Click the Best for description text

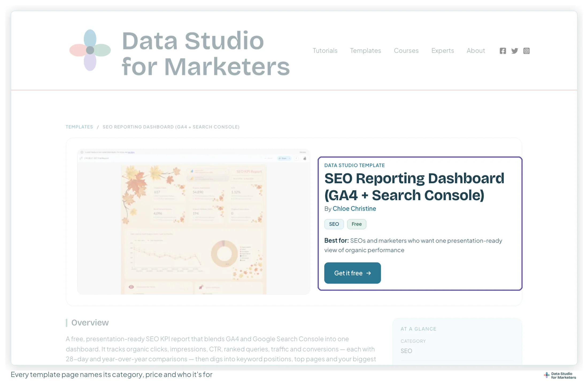point(413,245)
